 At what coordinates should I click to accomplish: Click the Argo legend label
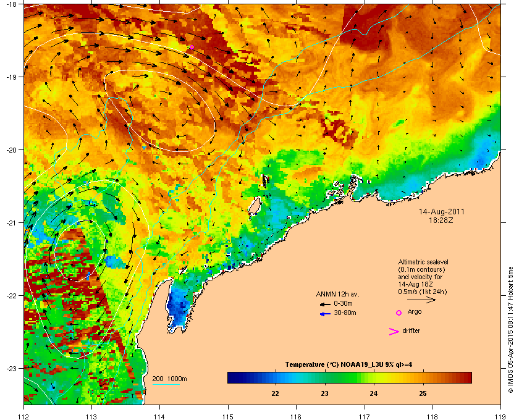click(415, 312)
